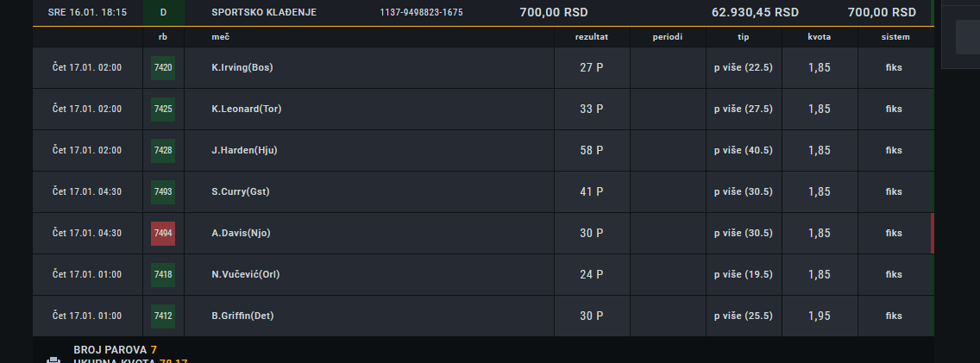Open the green 7428 code badge
Viewport: 980px width, 363px height.
click(163, 150)
